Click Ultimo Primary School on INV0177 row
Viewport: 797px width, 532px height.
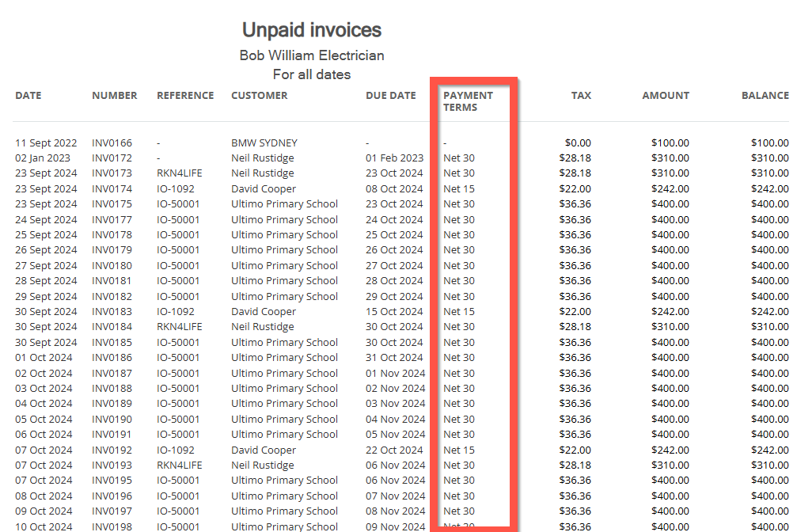click(285, 220)
